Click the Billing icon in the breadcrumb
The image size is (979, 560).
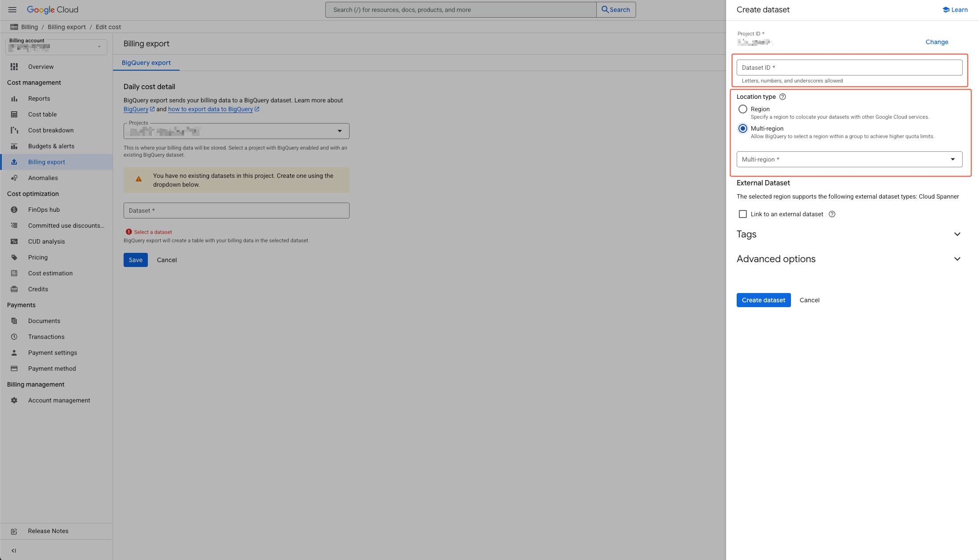pyautogui.click(x=14, y=27)
